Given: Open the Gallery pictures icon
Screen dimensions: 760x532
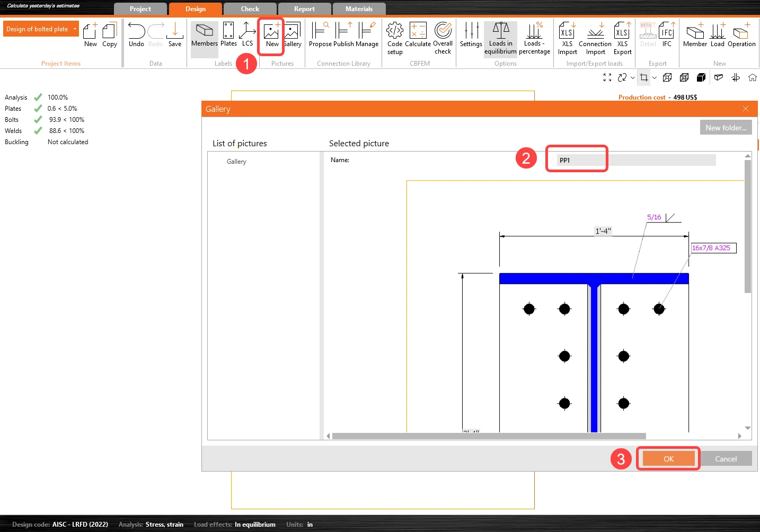Looking at the screenshot, I should coord(293,35).
